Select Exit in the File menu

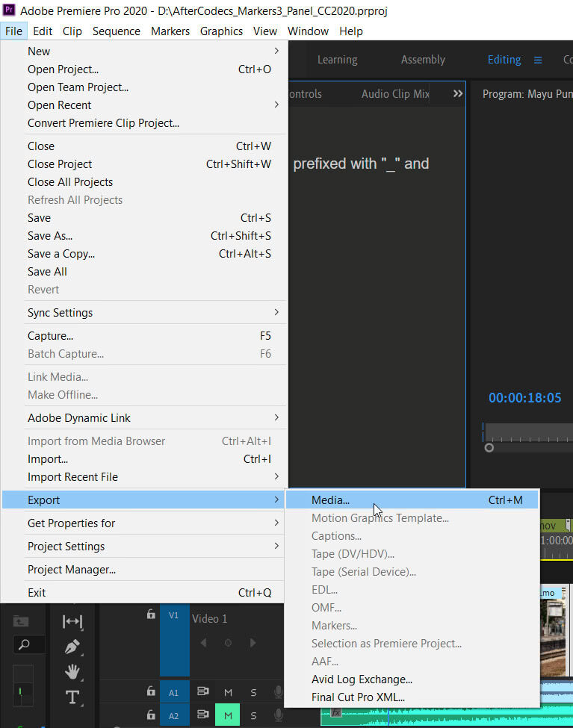click(x=144, y=592)
